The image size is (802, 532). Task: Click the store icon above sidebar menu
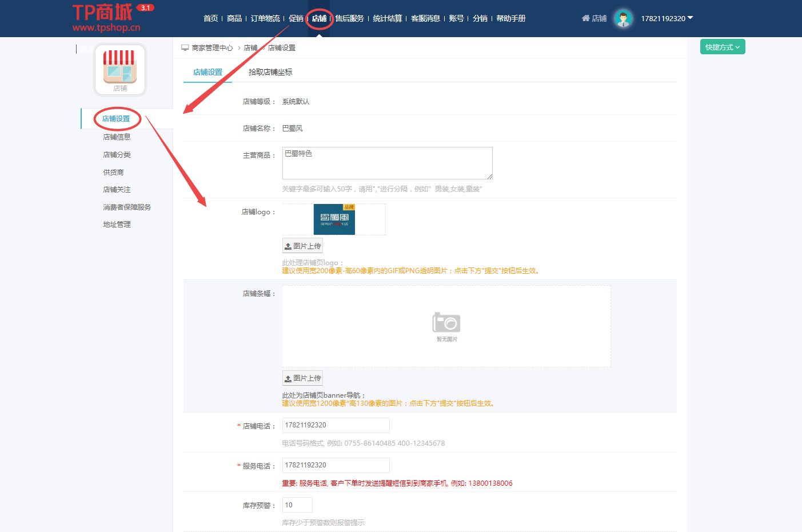click(x=119, y=68)
